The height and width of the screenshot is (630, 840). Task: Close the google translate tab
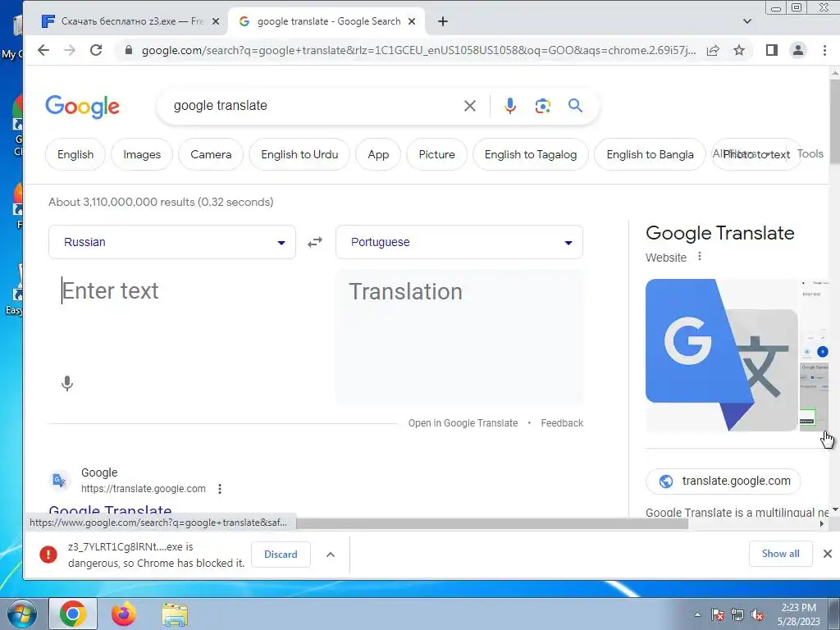[x=412, y=21]
